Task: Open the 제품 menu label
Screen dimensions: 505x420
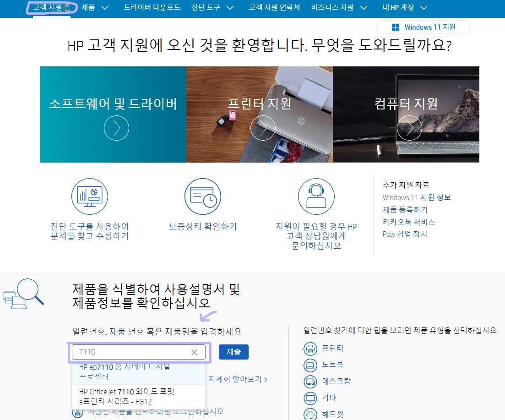Action: click(88, 7)
